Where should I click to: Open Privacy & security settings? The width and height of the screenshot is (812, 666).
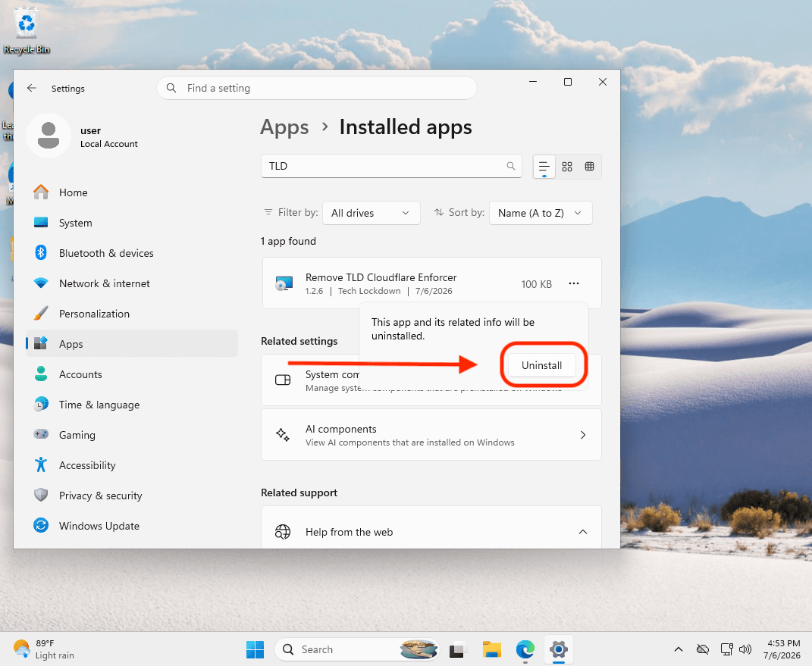132,496
